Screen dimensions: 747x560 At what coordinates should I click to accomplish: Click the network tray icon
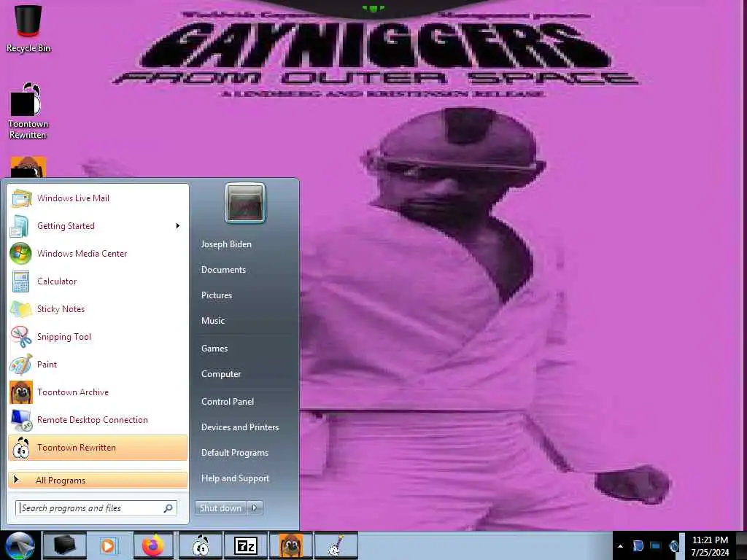(x=656, y=546)
